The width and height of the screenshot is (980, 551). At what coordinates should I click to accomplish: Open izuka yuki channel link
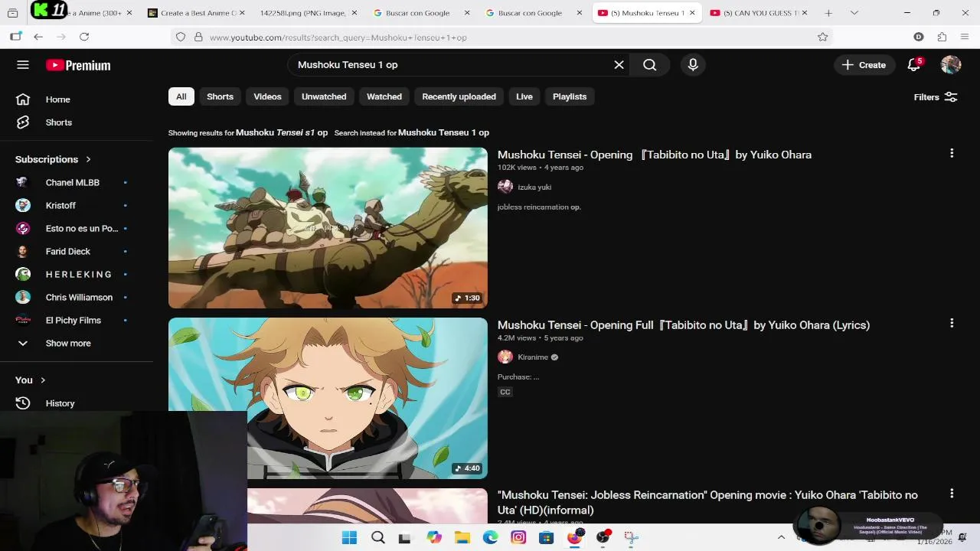534,187
